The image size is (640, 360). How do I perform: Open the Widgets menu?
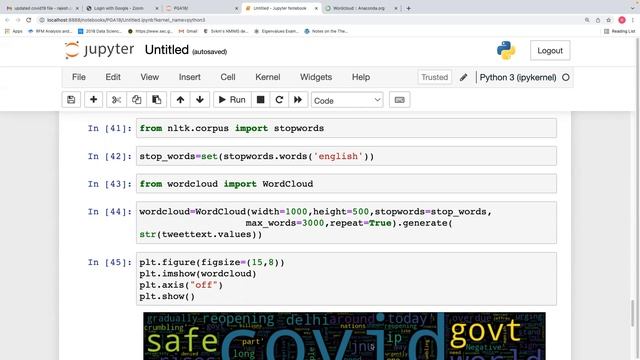tap(316, 77)
